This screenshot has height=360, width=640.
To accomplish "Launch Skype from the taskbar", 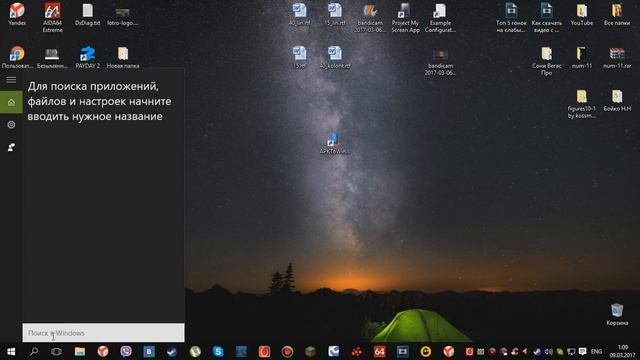I will tap(218, 351).
